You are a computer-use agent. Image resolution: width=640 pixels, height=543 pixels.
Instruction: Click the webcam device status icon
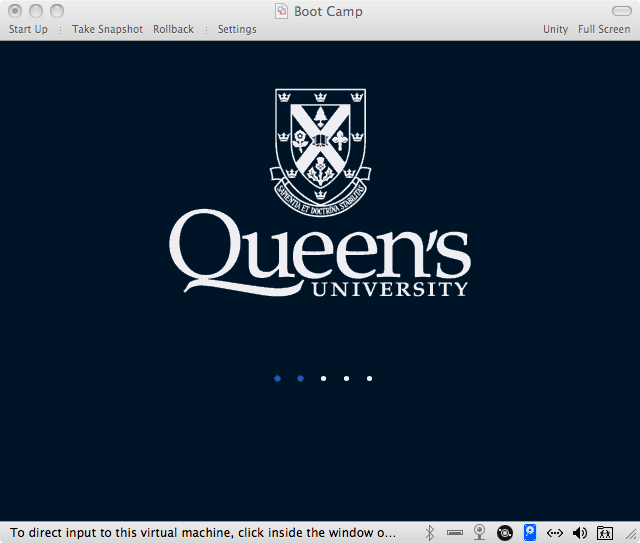tap(480, 532)
